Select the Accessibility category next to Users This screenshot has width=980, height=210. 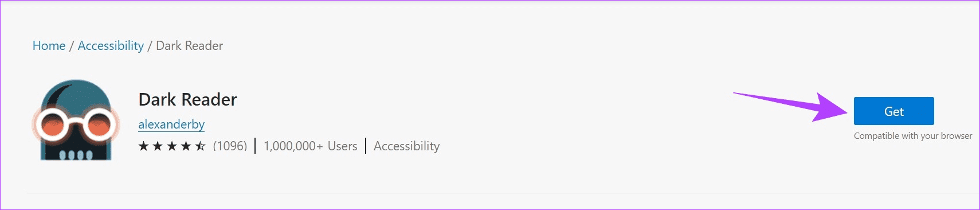click(407, 146)
